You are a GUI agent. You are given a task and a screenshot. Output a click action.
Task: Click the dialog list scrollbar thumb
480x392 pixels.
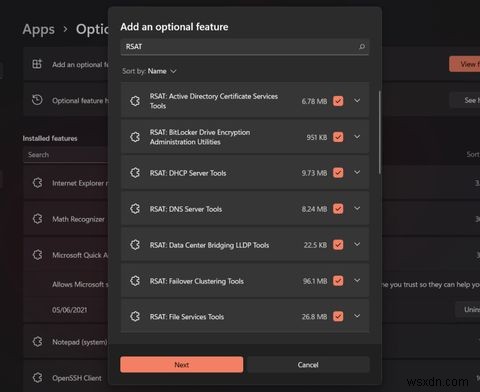[380, 132]
